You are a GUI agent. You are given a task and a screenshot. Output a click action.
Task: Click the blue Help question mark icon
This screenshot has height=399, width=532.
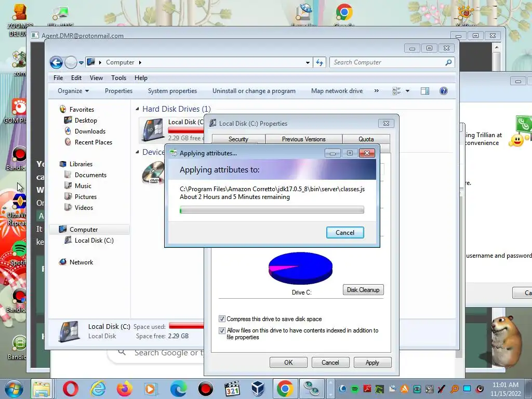click(x=444, y=91)
